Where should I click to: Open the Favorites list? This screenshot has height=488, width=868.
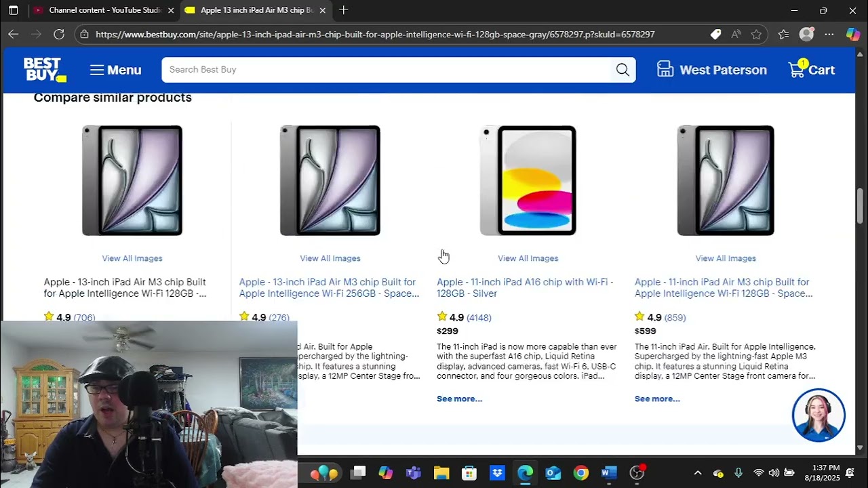point(784,34)
